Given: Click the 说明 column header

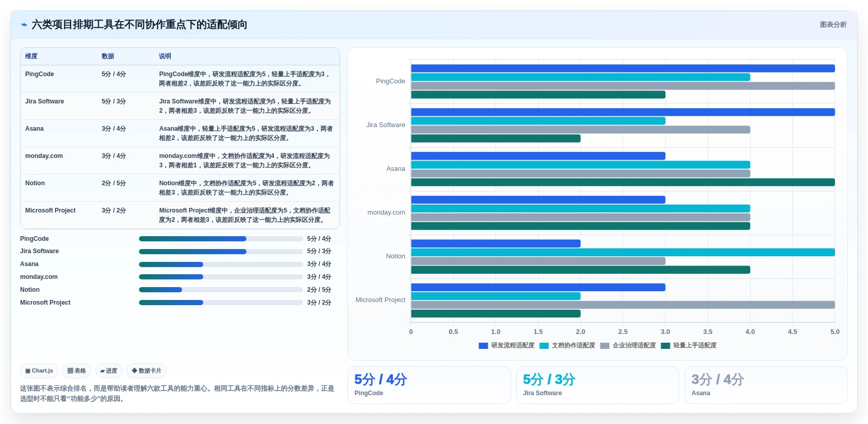Looking at the screenshot, I should click(165, 56).
